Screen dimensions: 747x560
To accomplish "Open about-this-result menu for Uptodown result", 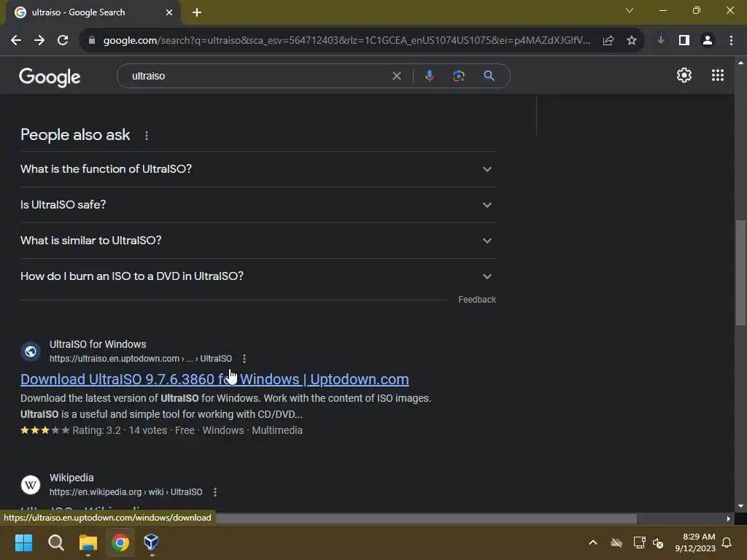I will coord(244,359).
